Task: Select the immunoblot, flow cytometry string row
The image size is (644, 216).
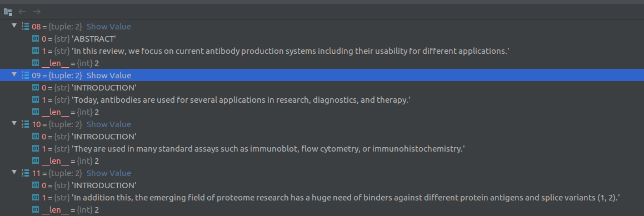Action: [322, 149]
